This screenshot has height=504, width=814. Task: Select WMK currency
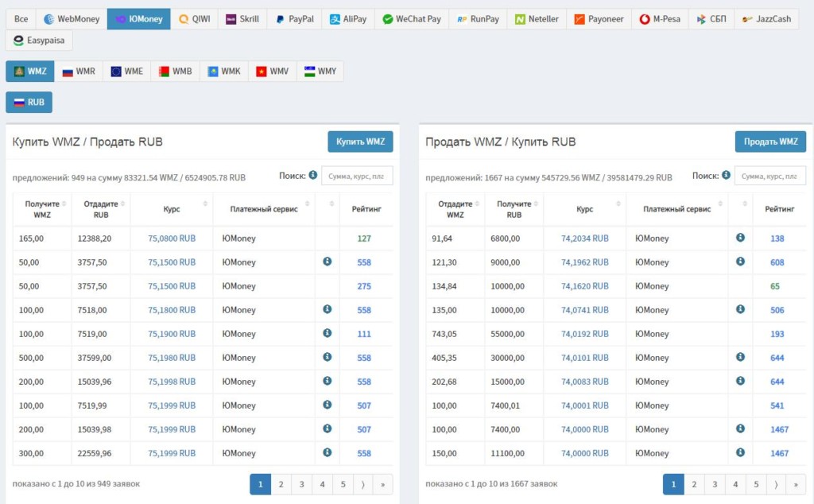click(223, 71)
